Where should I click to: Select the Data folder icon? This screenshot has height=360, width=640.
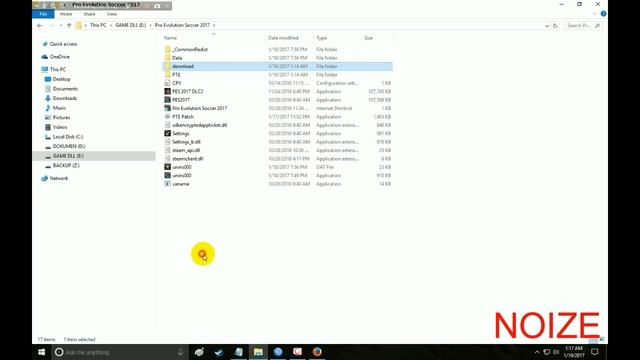167,58
